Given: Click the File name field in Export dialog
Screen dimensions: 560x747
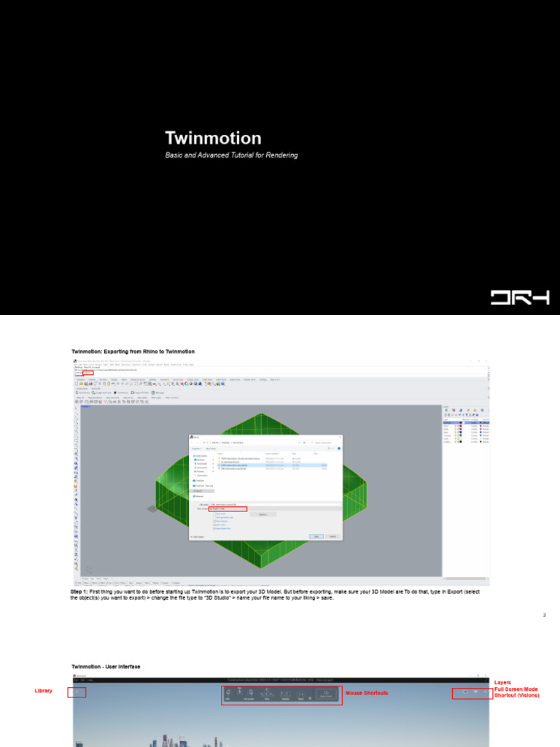Looking at the screenshot, I should pos(275,505).
